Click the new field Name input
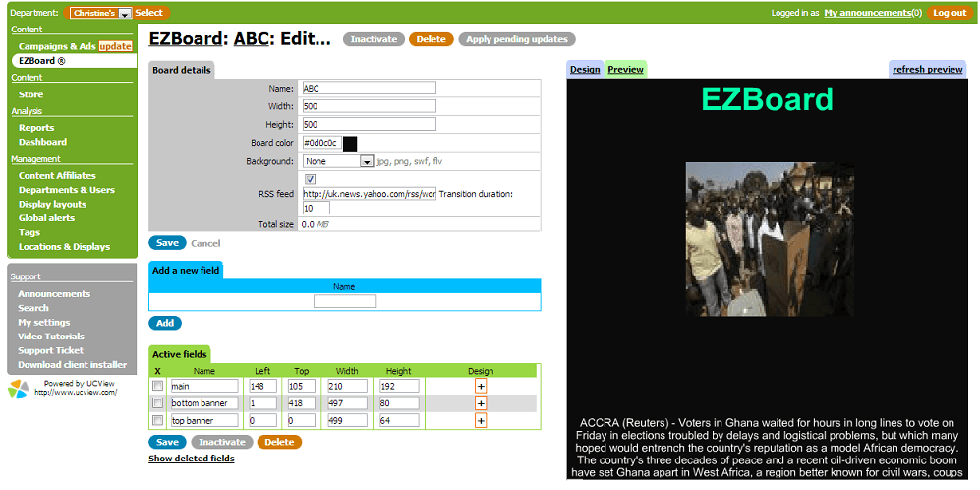 coord(345,302)
